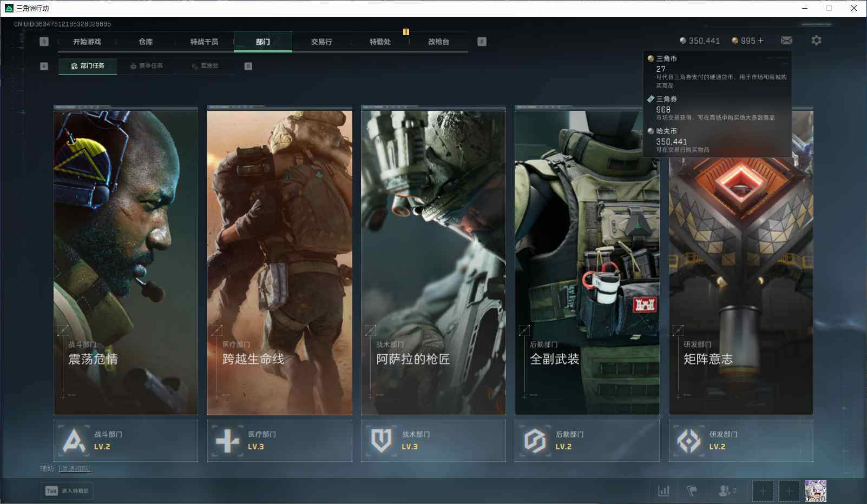867x504 pixels.
Task: Select the 部门 tab
Action: (x=263, y=42)
